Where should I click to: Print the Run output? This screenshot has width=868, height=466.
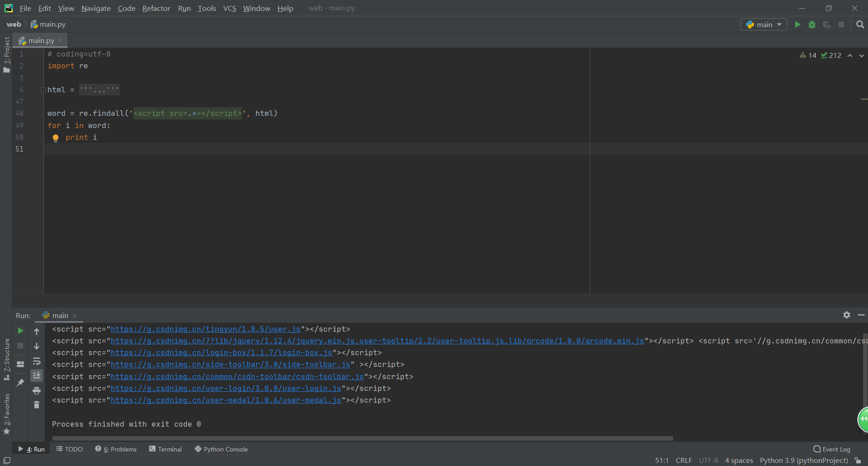click(37, 390)
